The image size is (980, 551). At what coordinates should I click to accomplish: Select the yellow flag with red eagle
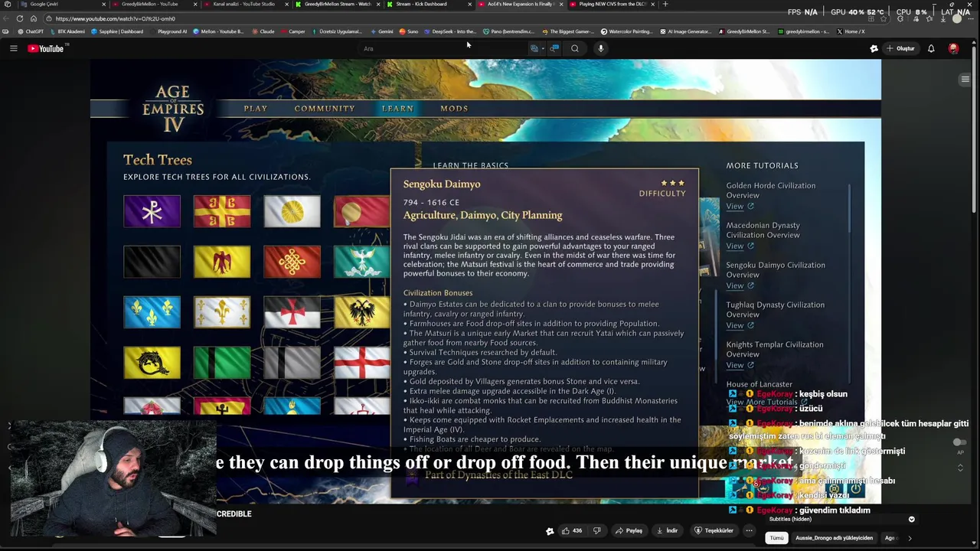pos(222,262)
